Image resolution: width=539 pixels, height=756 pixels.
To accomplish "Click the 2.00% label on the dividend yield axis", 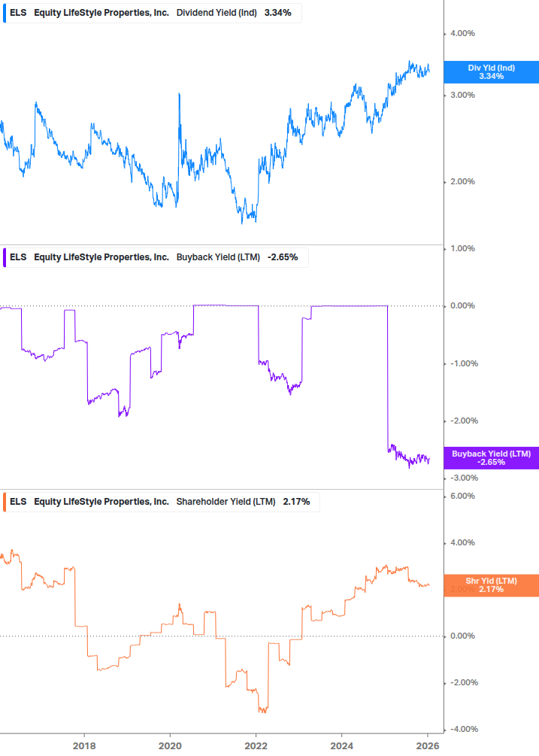I will point(462,182).
